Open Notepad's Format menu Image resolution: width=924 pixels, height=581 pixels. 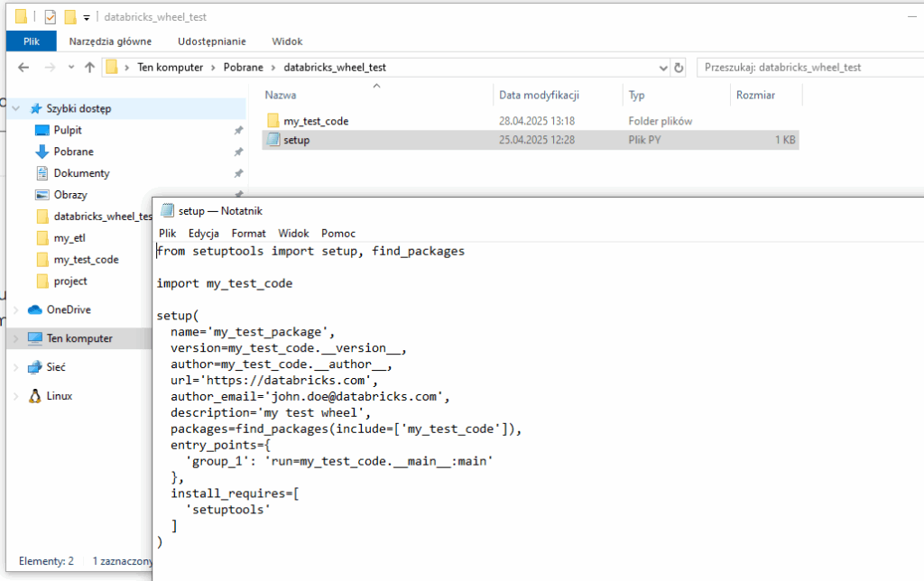[248, 233]
